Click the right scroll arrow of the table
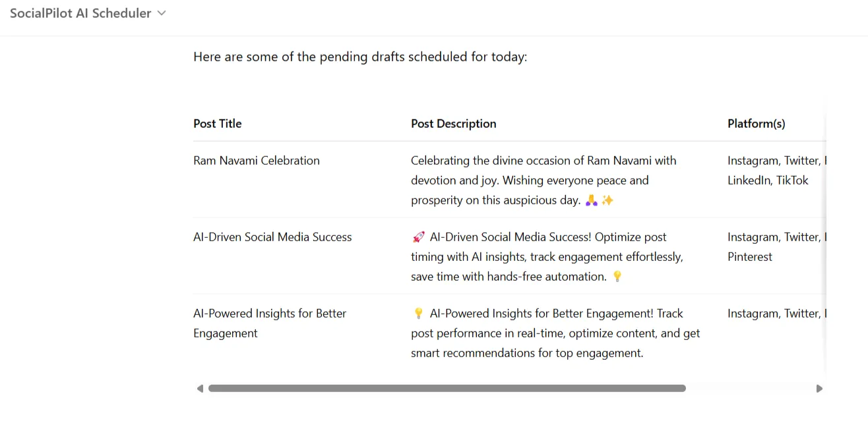The width and height of the screenshot is (868, 423). click(819, 389)
